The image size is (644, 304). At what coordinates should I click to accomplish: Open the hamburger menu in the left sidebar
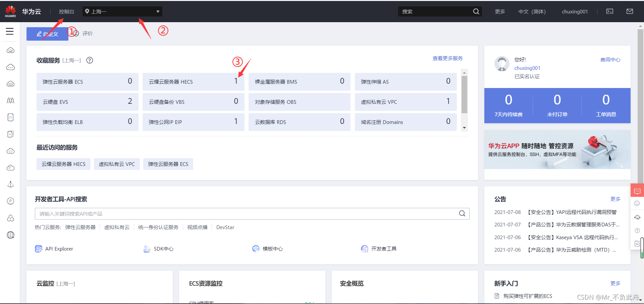click(x=10, y=31)
